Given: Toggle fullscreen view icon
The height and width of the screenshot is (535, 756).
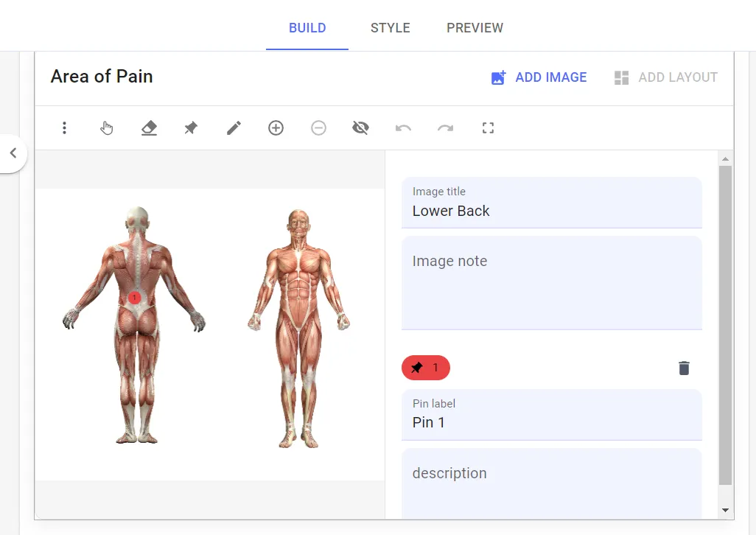Looking at the screenshot, I should [488, 127].
